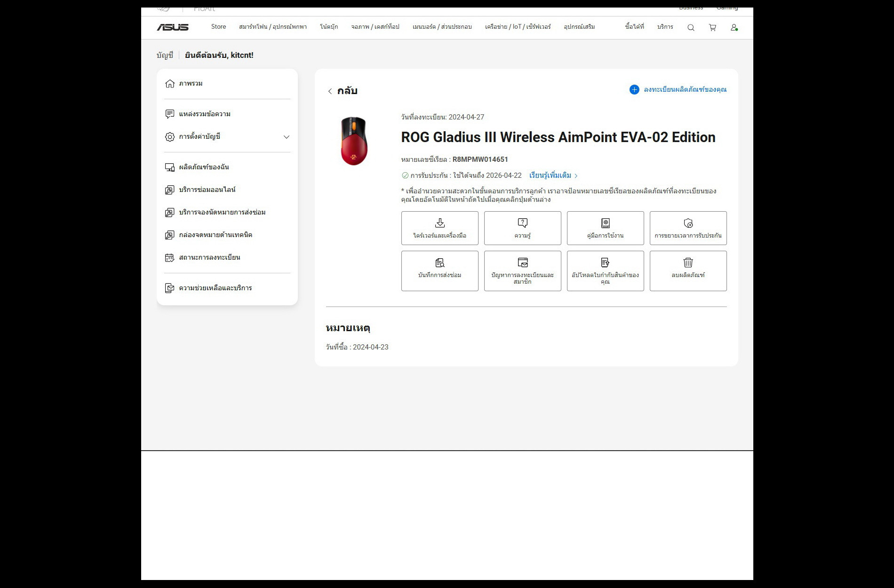Select ผลิตภัณฑ์ของฉัน in sidebar
The height and width of the screenshot is (588, 894).
(x=204, y=167)
